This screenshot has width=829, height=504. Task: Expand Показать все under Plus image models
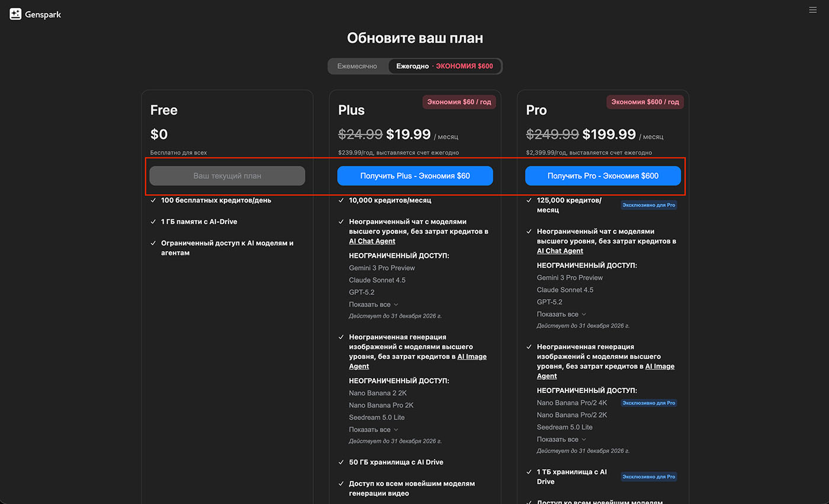tap(374, 429)
